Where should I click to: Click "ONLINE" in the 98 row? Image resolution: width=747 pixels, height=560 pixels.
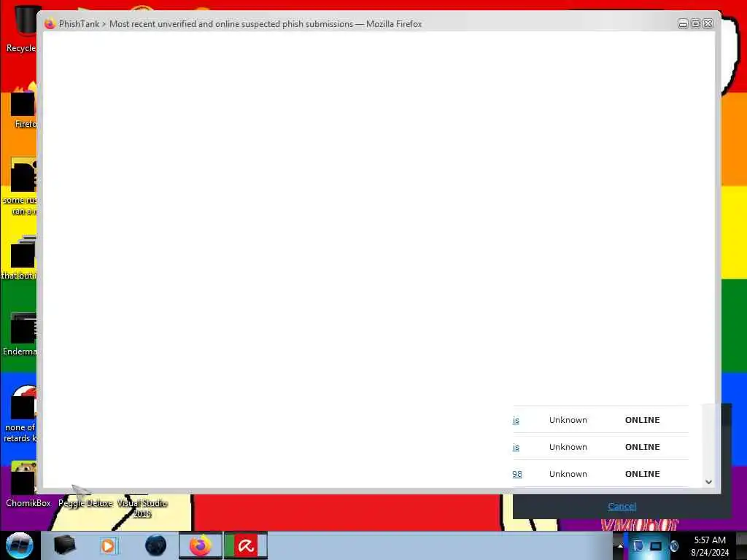[642, 474]
